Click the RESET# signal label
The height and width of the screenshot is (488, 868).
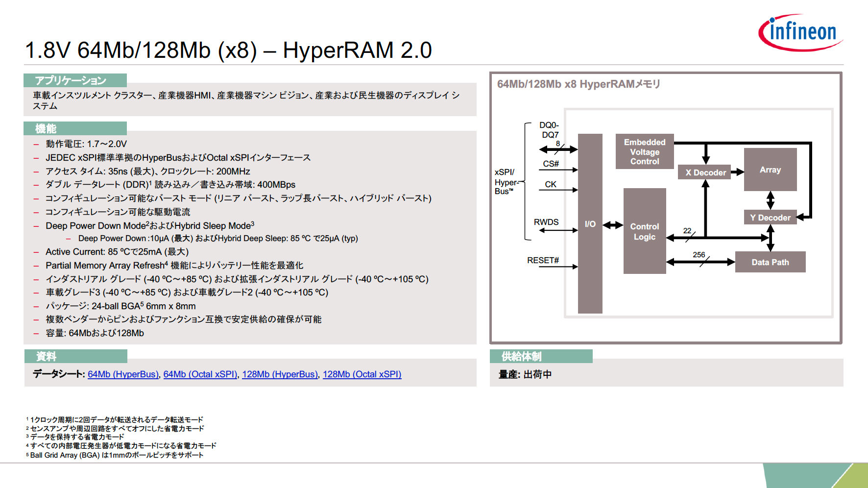tap(543, 260)
